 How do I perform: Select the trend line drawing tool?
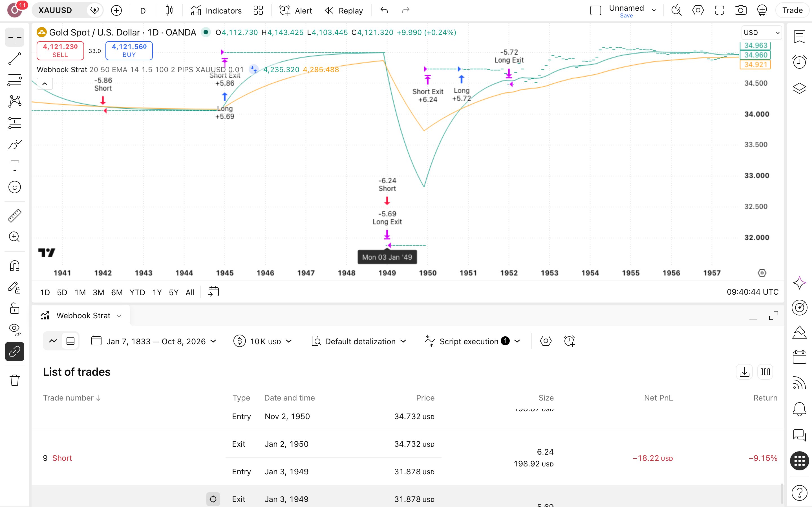pos(14,58)
